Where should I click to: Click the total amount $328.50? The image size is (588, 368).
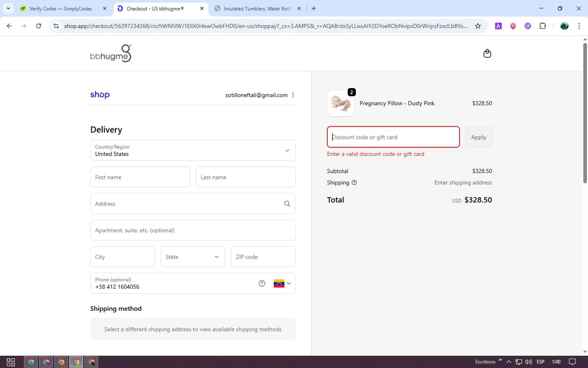click(478, 200)
